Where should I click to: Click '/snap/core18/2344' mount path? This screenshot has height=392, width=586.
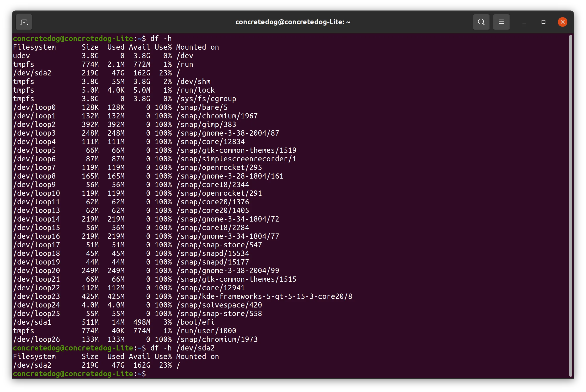[x=213, y=185]
